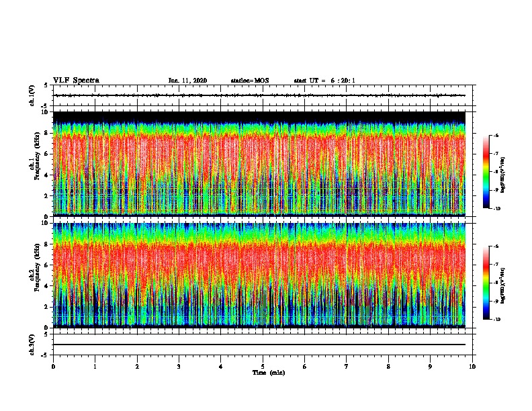This screenshot has width=532, height=411.
Task: Click the ch.1 color scale bar
Action: pos(486,172)
